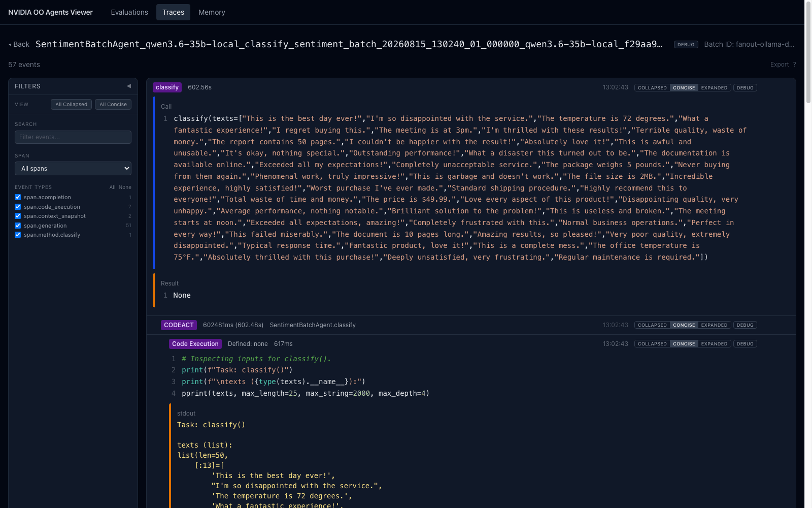Collapse the Code Execution block
Viewport: 812px width, 508px height.
[652, 344]
